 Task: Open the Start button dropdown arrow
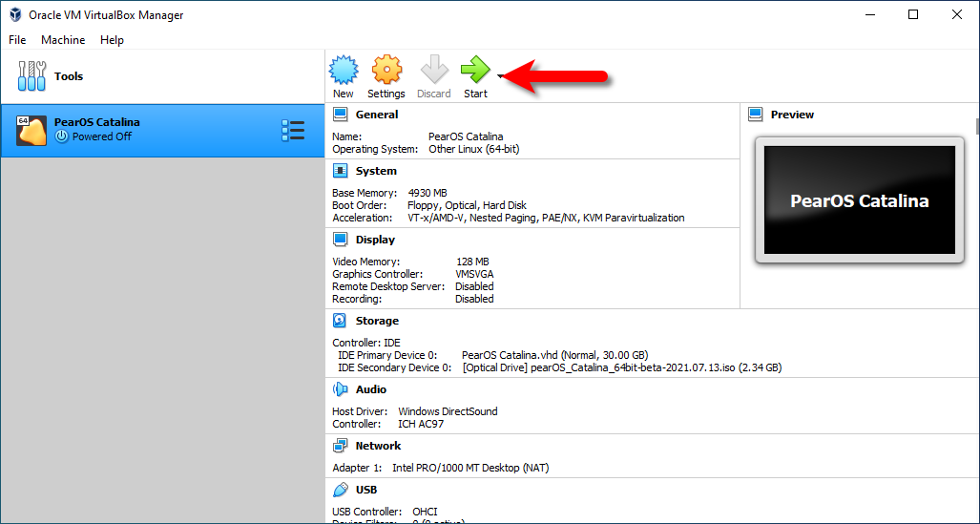point(500,76)
